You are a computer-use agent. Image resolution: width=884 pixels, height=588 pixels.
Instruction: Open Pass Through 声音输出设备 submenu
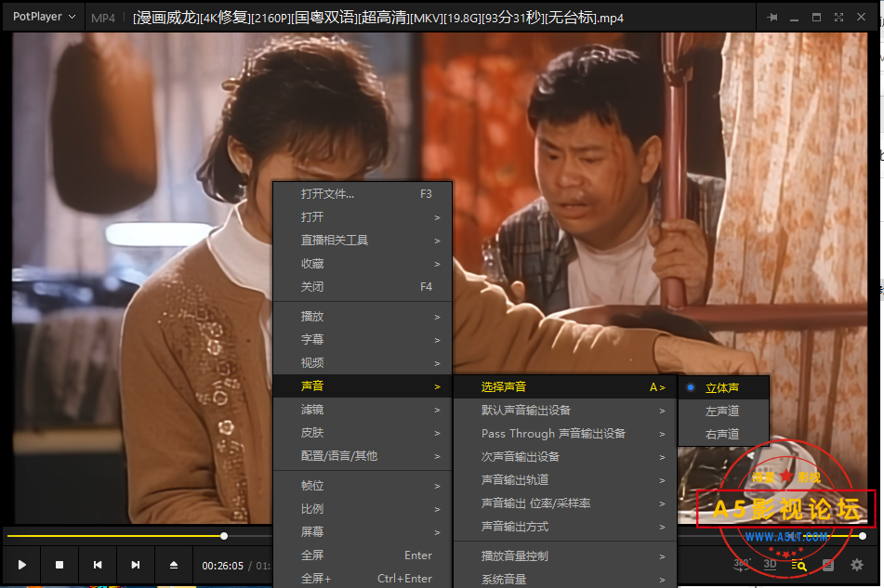[x=565, y=434]
